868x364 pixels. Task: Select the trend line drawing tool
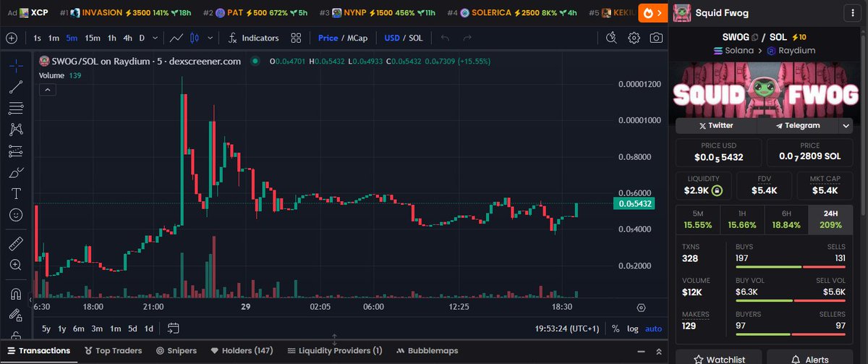[16, 87]
